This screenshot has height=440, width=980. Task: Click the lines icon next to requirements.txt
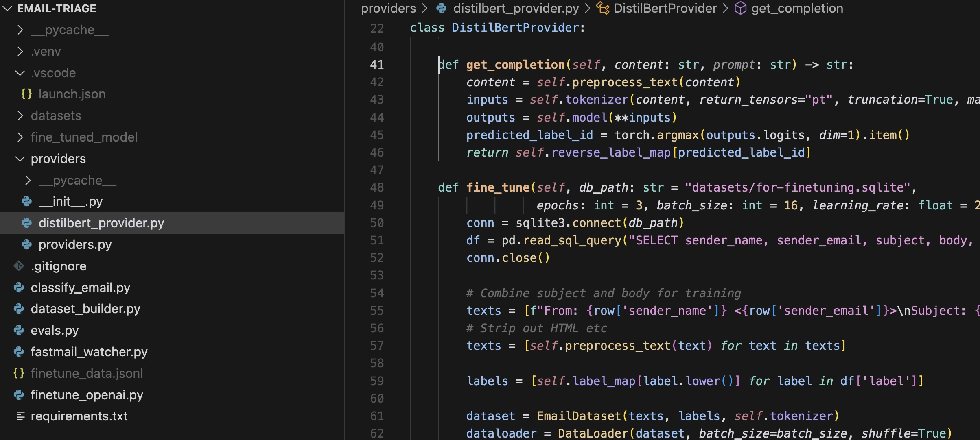20,416
